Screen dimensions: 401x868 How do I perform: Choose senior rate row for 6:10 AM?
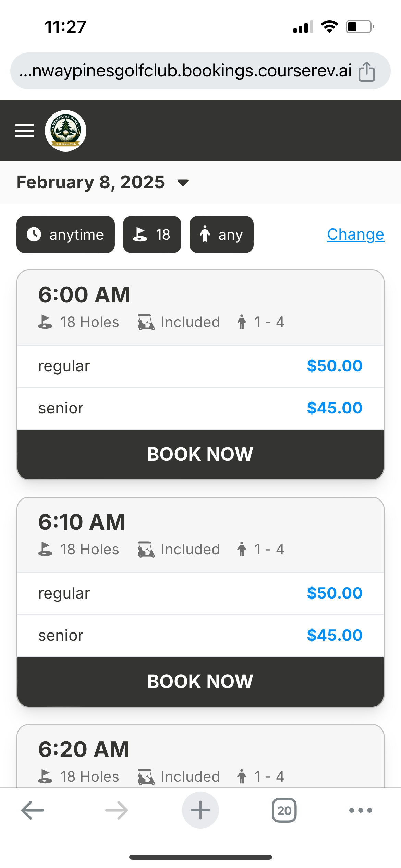[x=200, y=635]
